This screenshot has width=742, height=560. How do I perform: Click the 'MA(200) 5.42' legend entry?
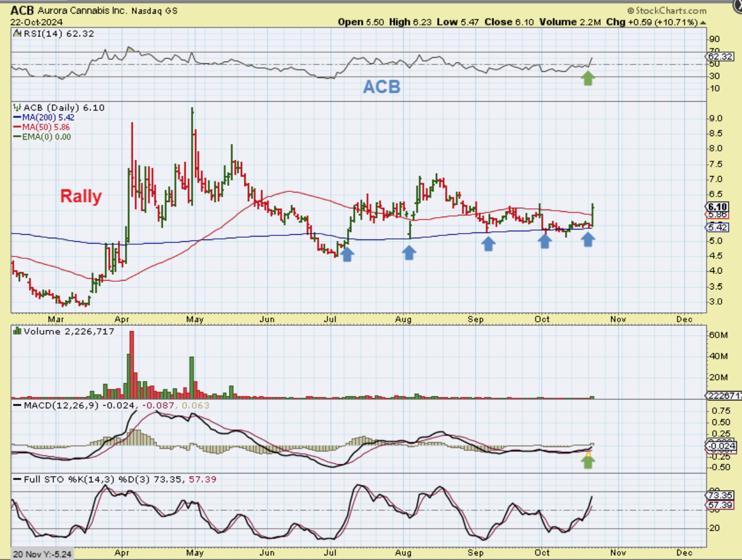48,117
